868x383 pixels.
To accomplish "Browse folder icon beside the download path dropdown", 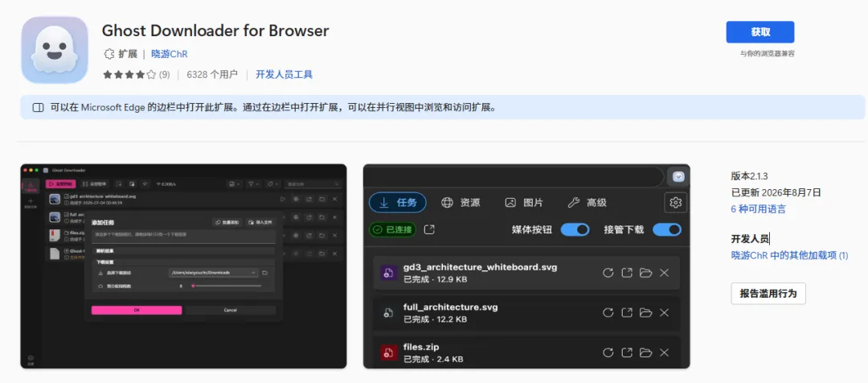I will tap(264, 273).
